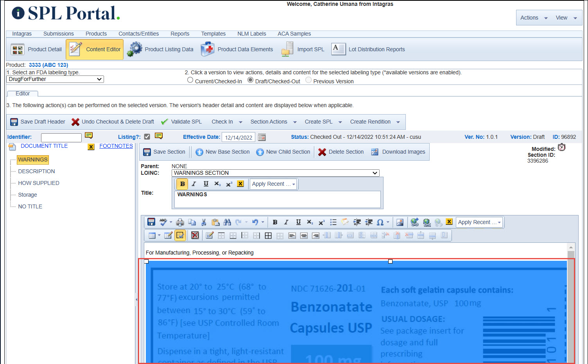588x364 pixels.
Task: Open the Contacts/Entities menu
Action: click(139, 34)
